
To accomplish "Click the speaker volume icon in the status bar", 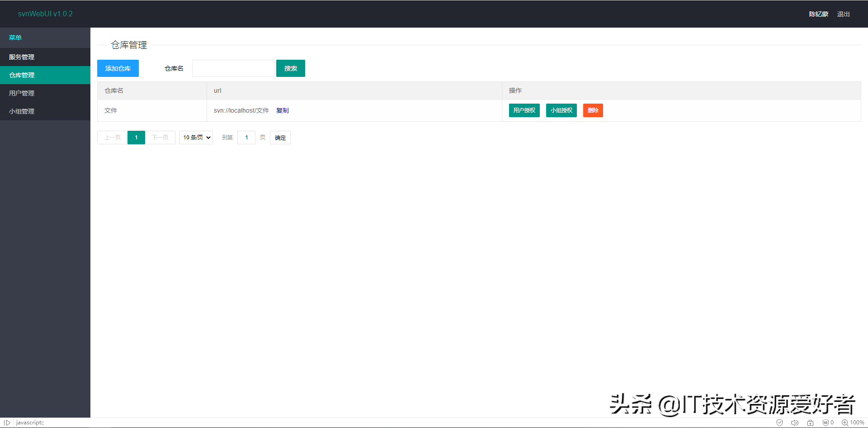I will (795, 423).
